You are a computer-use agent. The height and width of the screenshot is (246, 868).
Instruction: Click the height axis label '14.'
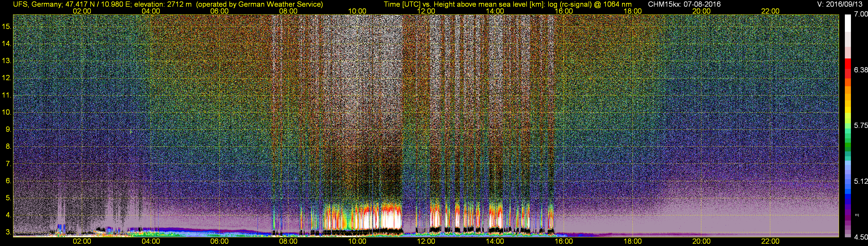(x=7, y=43)
